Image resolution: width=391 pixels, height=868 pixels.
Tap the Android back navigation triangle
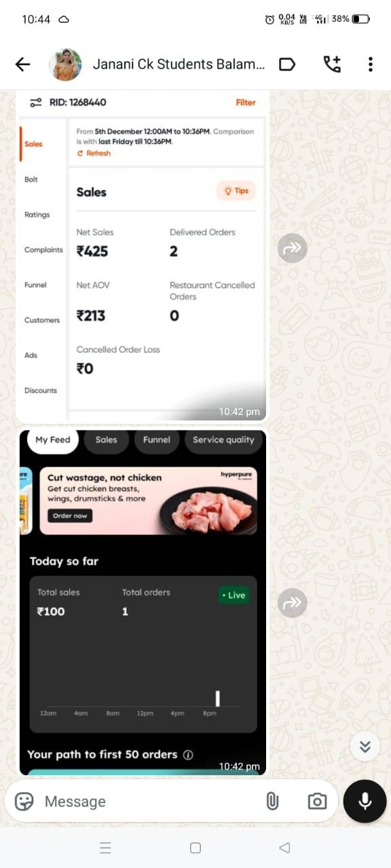[285, 848]
